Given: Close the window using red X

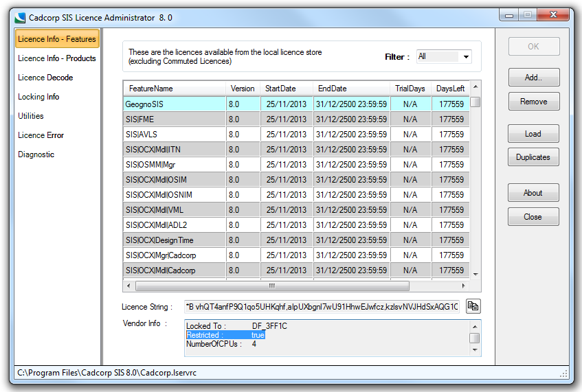Looking at the screenshot, I should click(553, 15).
